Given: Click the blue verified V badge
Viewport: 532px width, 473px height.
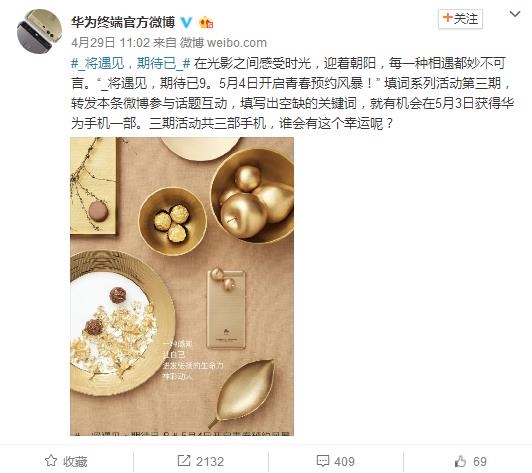Looking at the screenshot, I should pyautogui.click(x=186, y=22).
